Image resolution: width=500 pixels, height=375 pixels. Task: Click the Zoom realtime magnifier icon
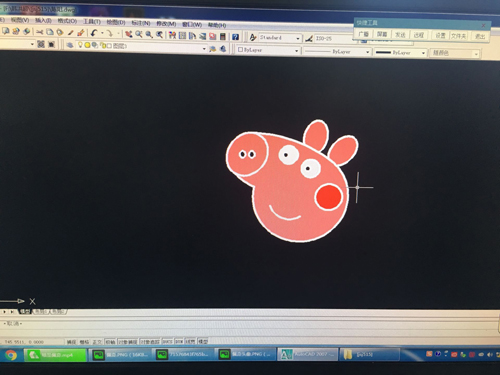point(139,34)
